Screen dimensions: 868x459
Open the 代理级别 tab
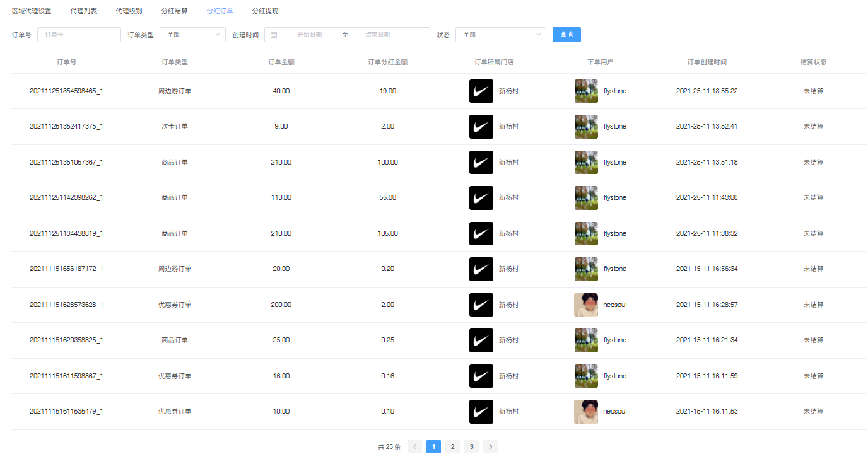[x=129, y=11]
